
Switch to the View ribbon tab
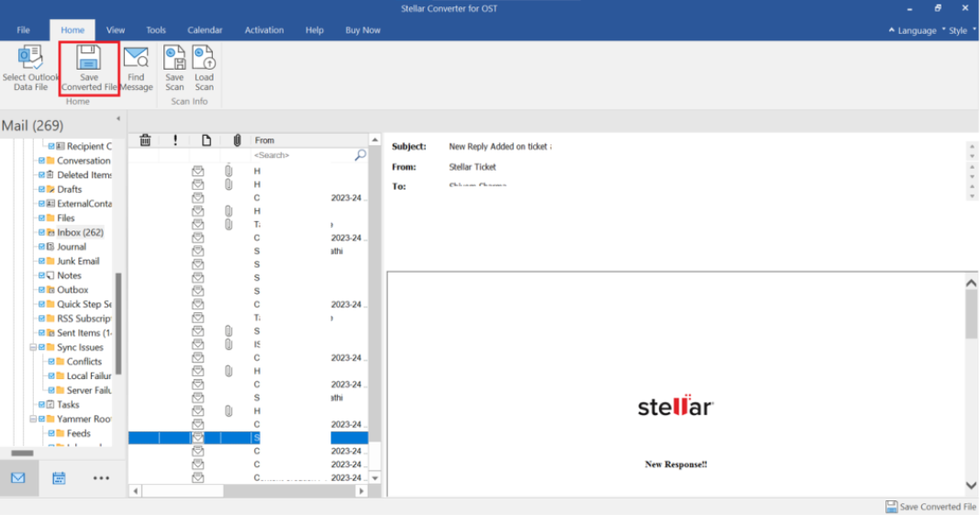tap(115, 30)
